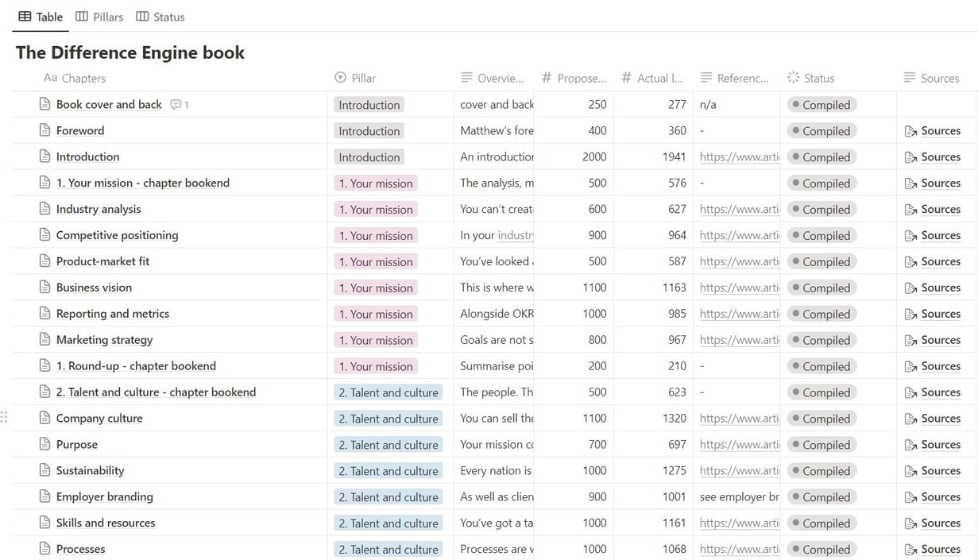
Task: Open the Sources column header menu
Action: [939, 78]
